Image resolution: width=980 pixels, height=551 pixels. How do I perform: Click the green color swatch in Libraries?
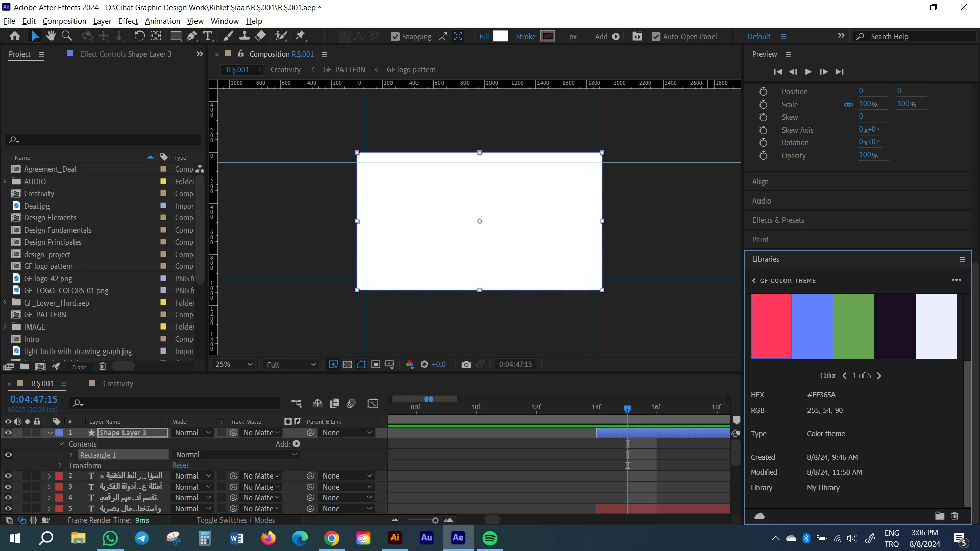coord(853,327)
